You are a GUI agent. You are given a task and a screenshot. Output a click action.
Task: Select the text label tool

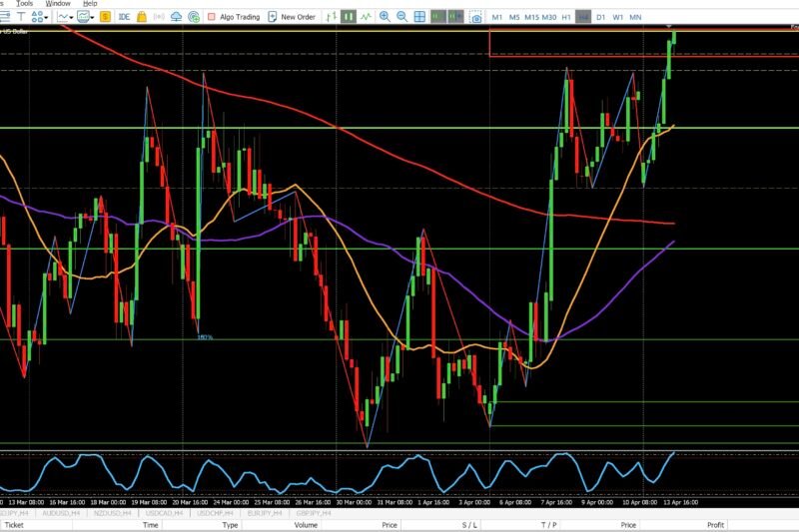(21, 17)
